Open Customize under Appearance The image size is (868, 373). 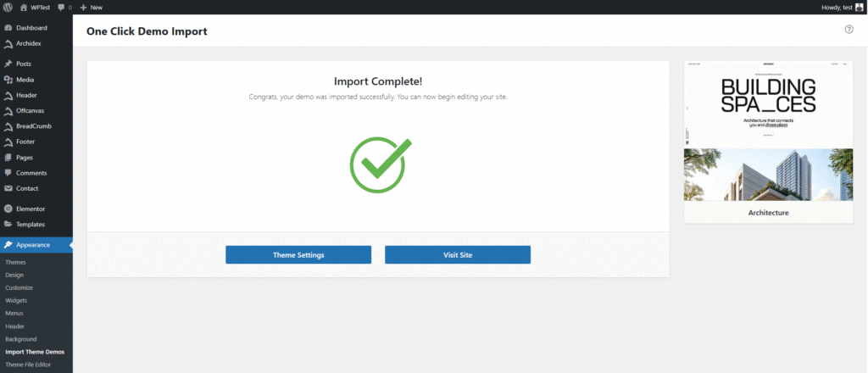(19, 288)
